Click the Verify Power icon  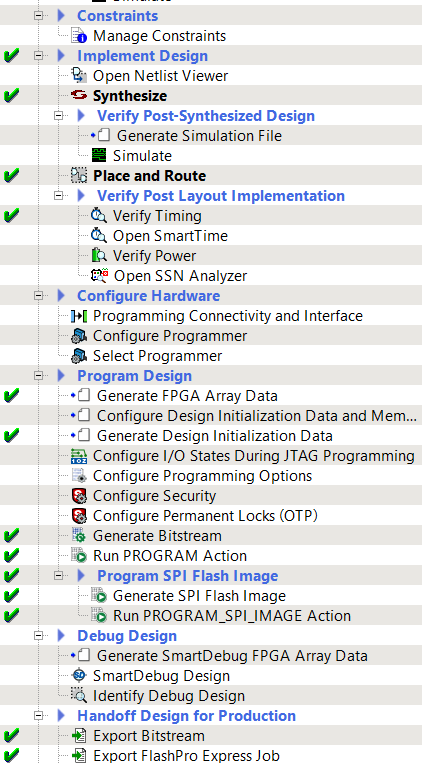pos(98,255)
